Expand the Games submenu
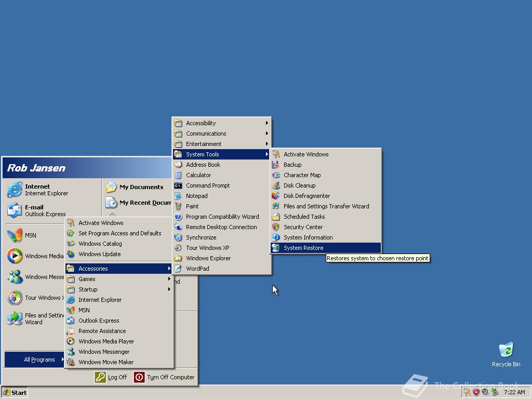Viewport: 532px width, 399px height. [119, 279]
